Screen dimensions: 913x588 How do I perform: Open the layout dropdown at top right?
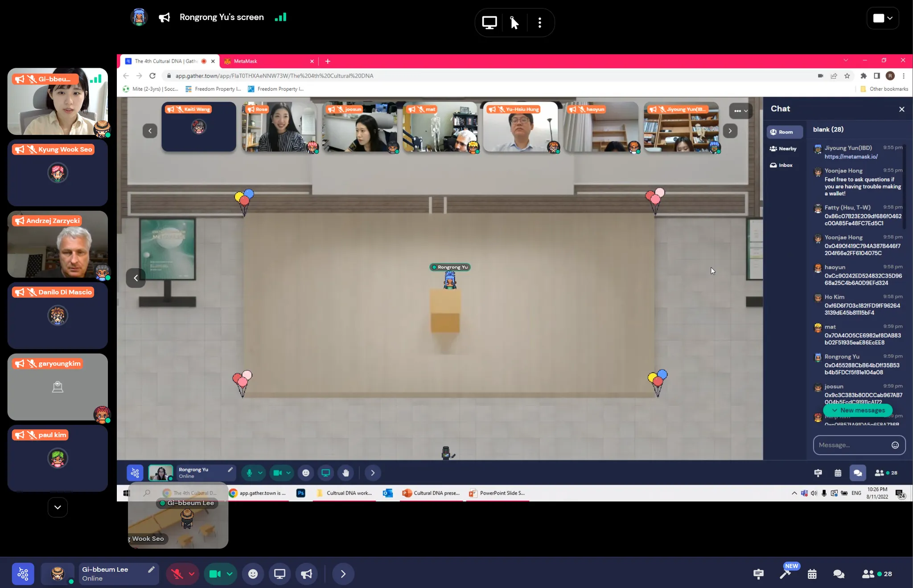tap(883, 18)
